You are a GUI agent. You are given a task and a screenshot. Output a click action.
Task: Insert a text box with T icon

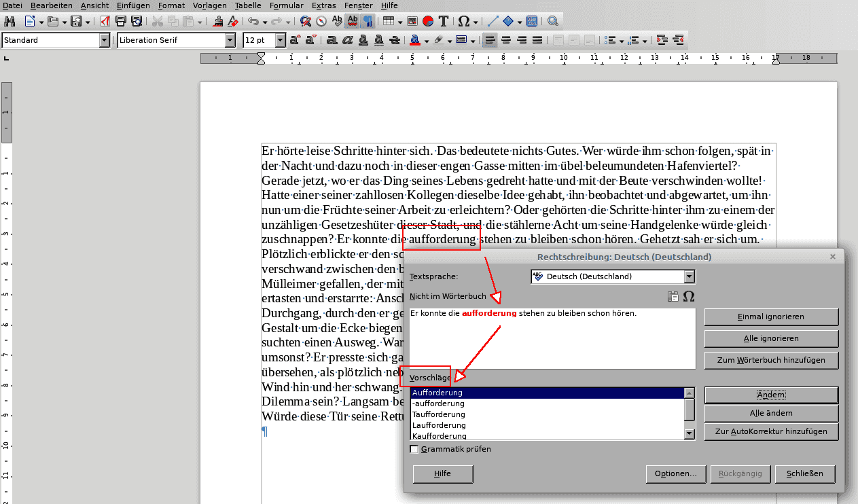coord(444,21)
